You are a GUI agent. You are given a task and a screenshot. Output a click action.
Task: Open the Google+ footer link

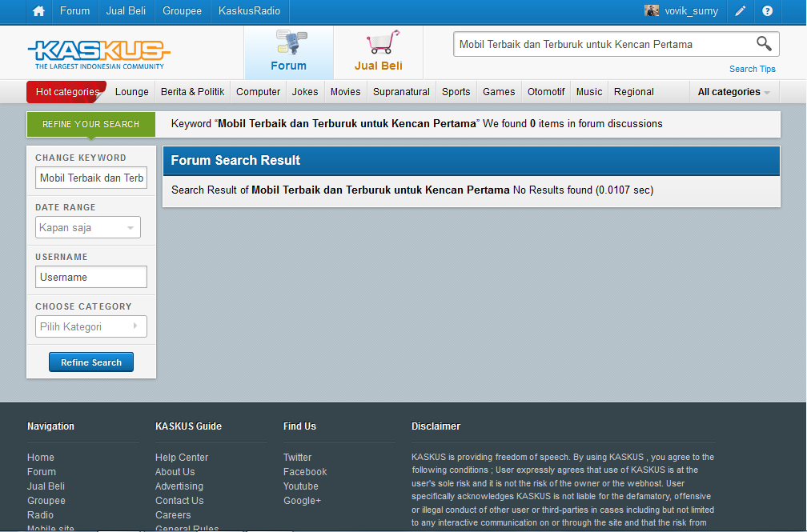coord(302,501)
